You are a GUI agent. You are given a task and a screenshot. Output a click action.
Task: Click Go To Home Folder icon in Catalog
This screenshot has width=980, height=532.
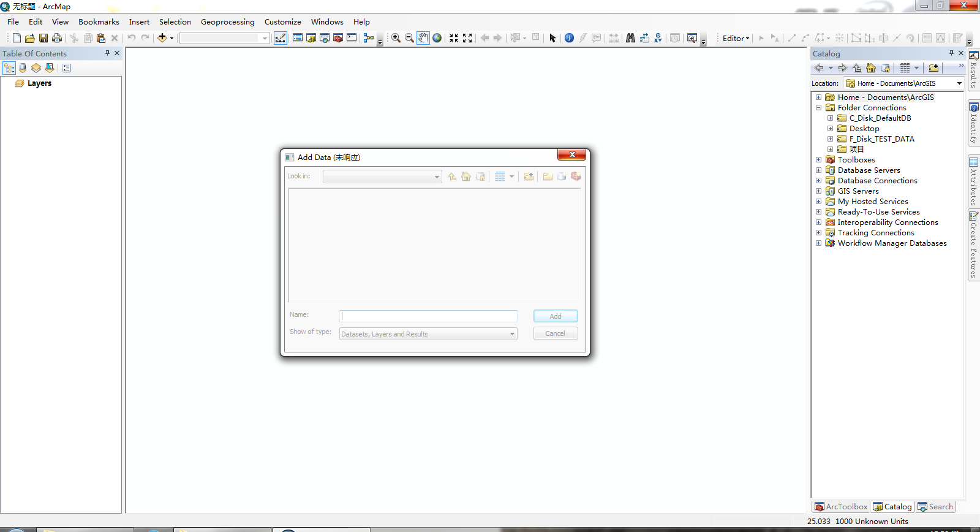(x=871, y=68)
